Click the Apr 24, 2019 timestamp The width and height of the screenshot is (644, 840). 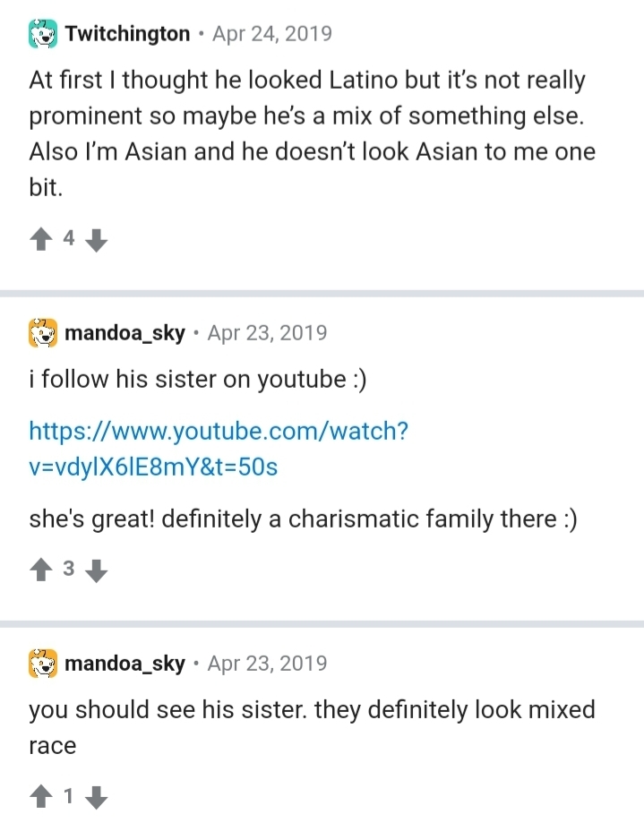[271, 35]
